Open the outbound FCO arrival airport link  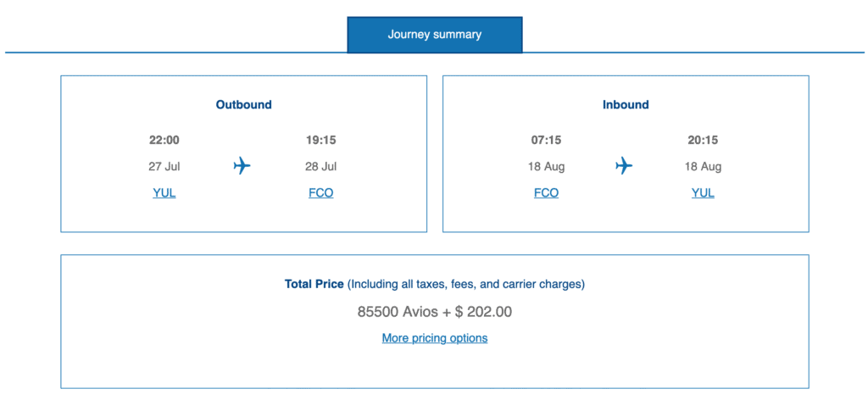click(x=321, y=193)
